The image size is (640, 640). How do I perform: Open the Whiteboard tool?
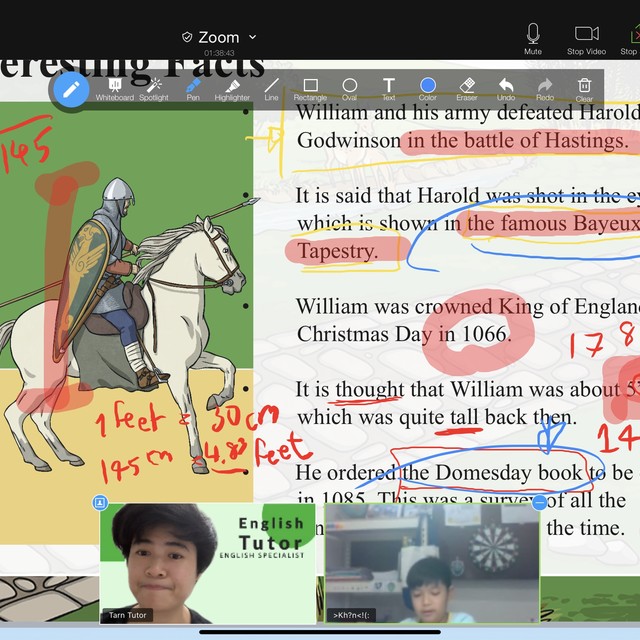pos(115,89)
